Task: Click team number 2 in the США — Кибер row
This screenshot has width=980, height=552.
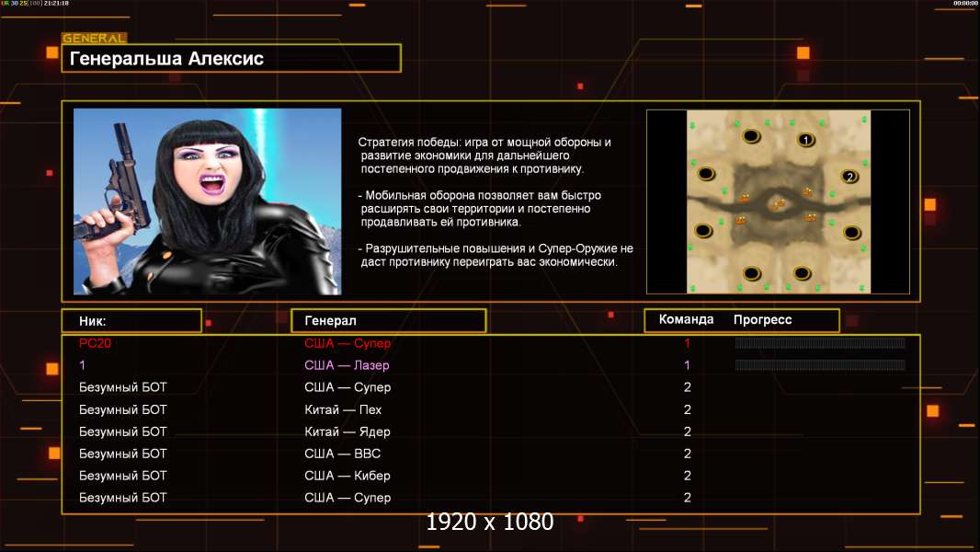Action: pyautogui.click(x=687, y=476)
